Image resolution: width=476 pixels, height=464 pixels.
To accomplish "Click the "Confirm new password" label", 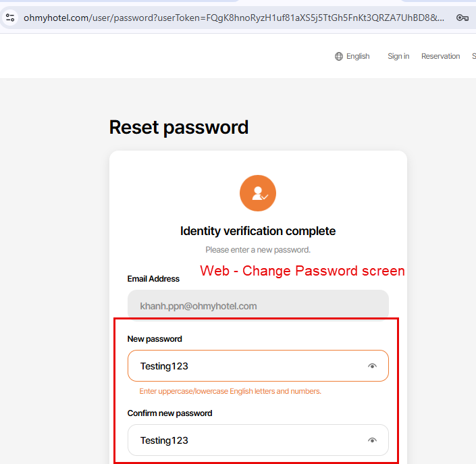I will tap(169, 413).
